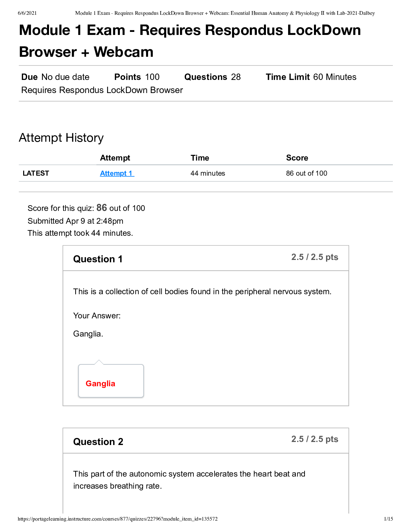This screenshot has height=532, width=411.
Task: Select 'Time Limit 60 Minutes' text
Action: (x=311, y=77)
